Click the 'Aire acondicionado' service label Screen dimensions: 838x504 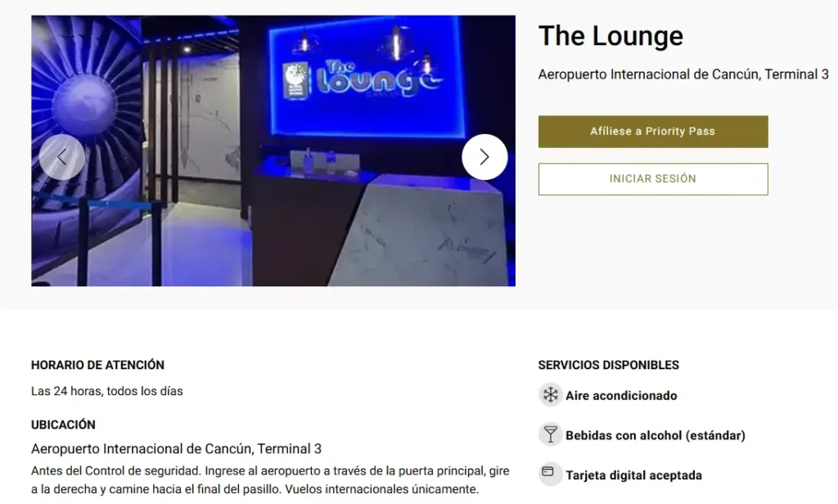coord(621,395)
